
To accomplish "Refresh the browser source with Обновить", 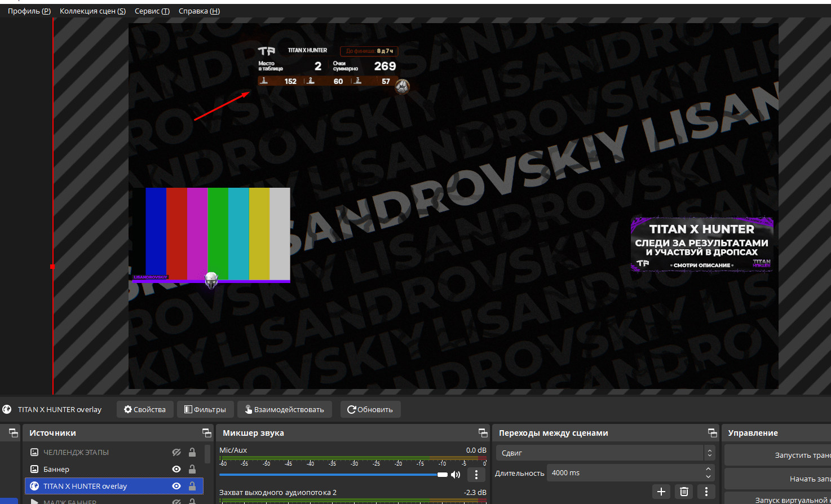I will 370,409.
